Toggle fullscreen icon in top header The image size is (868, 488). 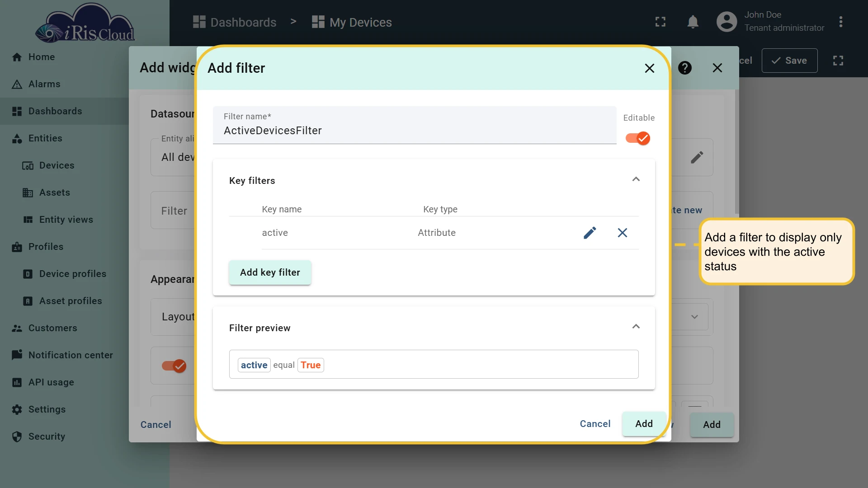(660, 22)
